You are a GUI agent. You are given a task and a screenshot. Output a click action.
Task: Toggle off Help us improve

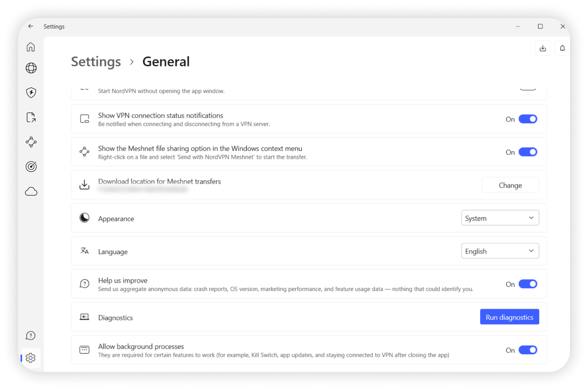tap(528, 284)
